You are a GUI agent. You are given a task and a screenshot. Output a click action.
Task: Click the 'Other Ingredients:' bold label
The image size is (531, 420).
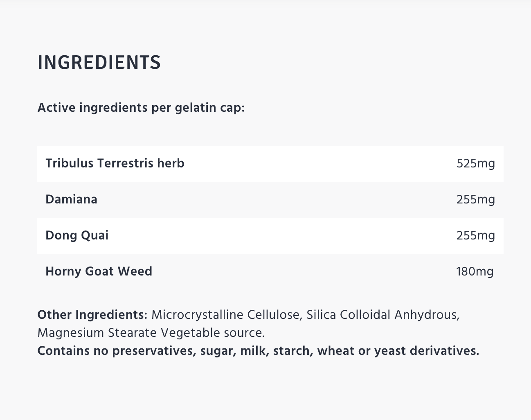click(92, 315)
